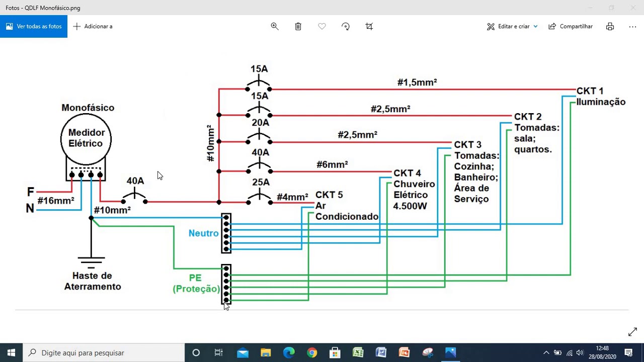This screenshot has width=644, height=362.
Task: Click the Medidor Elétrico circle text
Action: pos(86,138)
